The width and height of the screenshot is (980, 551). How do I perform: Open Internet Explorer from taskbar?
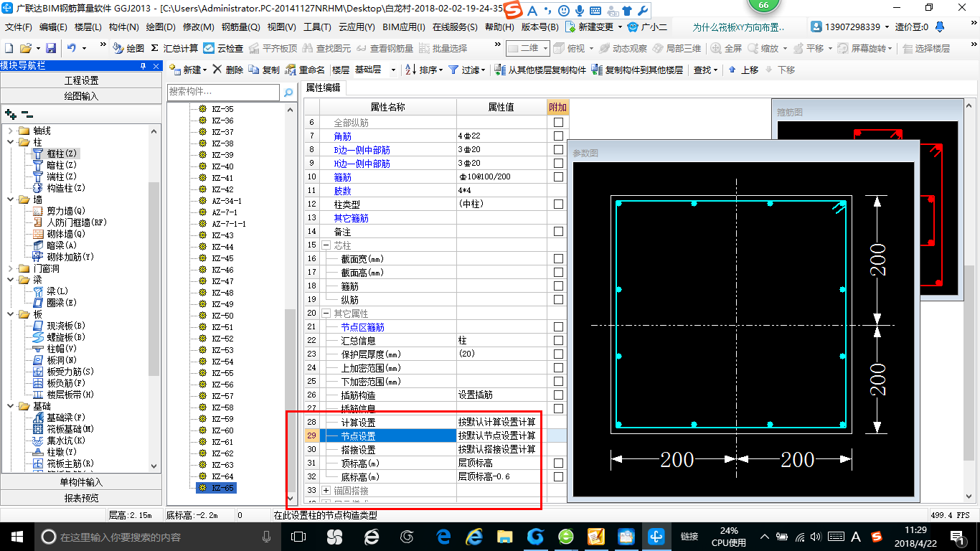[474, 536]
